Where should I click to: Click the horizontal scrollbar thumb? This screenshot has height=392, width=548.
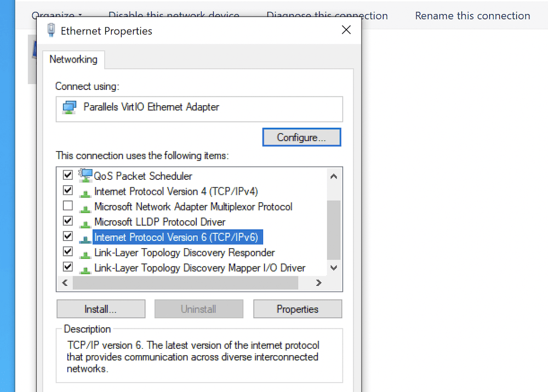click(185, 283)
